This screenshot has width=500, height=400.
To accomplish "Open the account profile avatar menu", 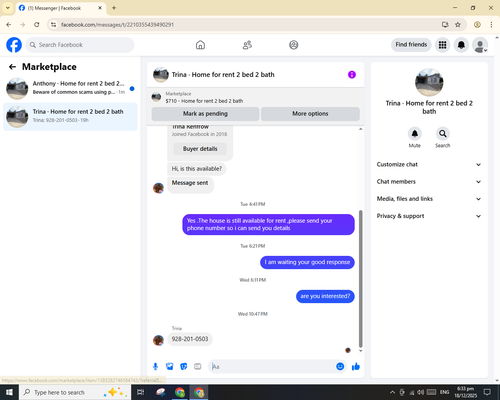I will point(480,45).
